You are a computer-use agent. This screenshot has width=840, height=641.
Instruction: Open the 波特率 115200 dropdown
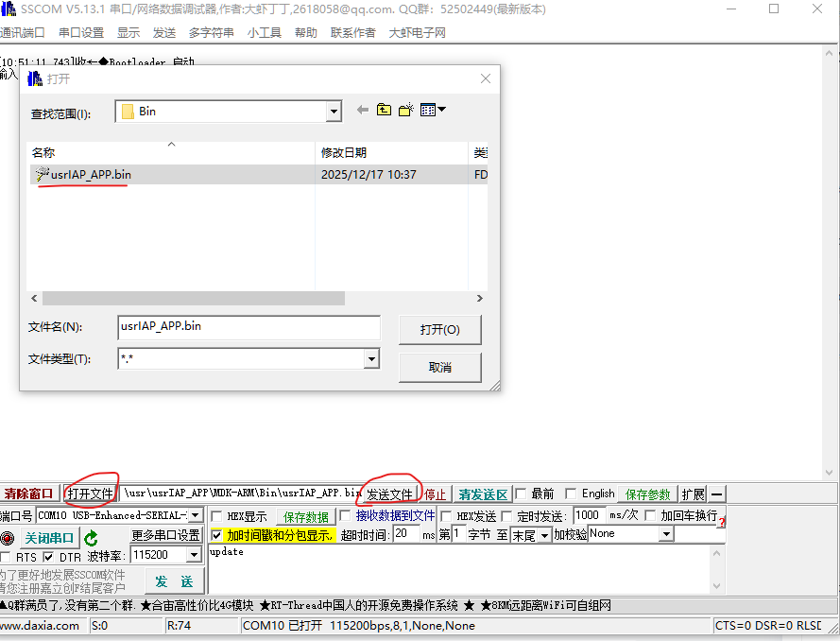coord(194,555)
